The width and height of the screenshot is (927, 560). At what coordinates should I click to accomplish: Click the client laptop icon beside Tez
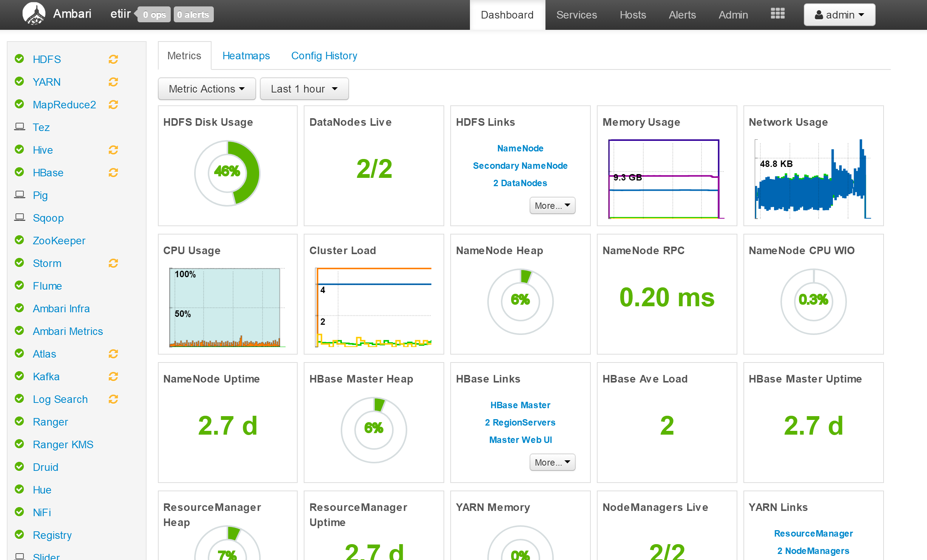[x=20, y=127]
